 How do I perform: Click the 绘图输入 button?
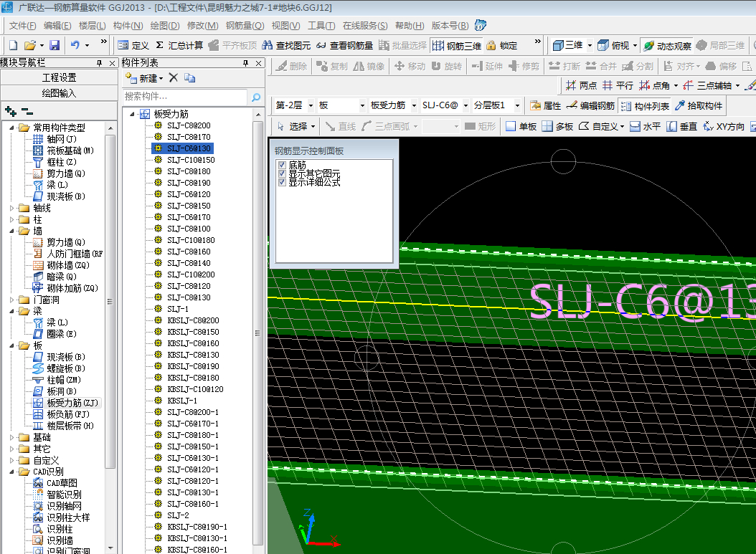59,93
